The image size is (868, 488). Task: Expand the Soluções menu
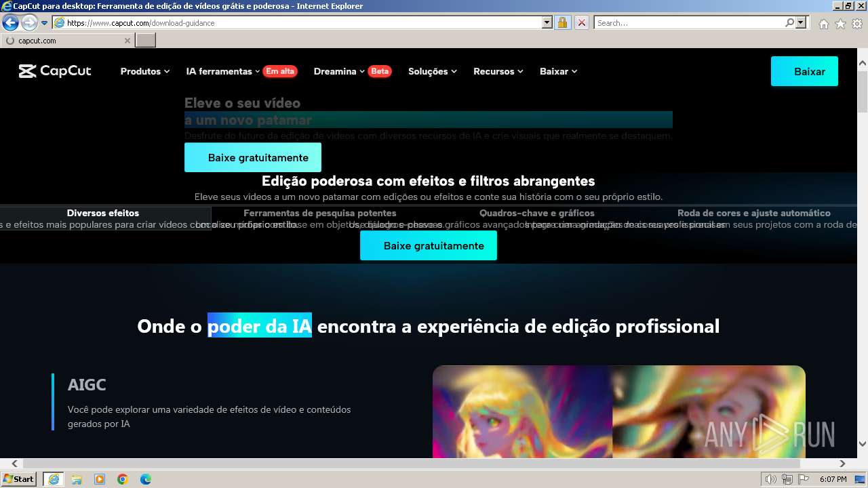pos(433,71)
